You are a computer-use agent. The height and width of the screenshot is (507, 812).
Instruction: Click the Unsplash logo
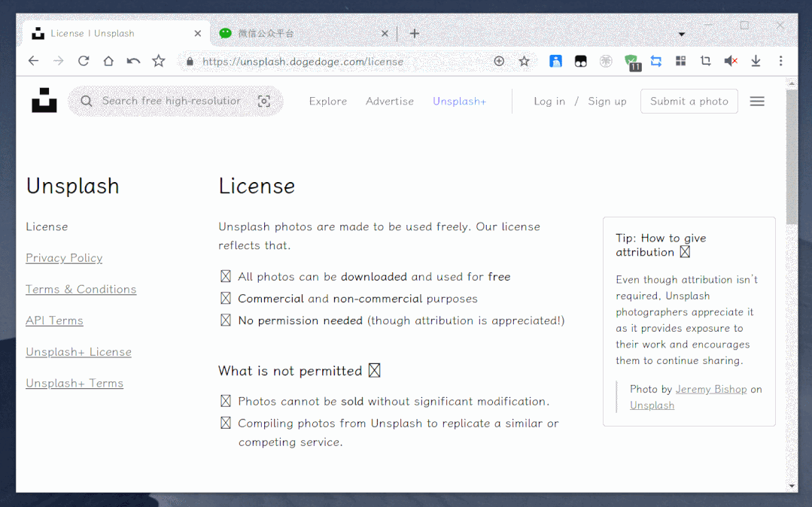[x=44, y=100]
